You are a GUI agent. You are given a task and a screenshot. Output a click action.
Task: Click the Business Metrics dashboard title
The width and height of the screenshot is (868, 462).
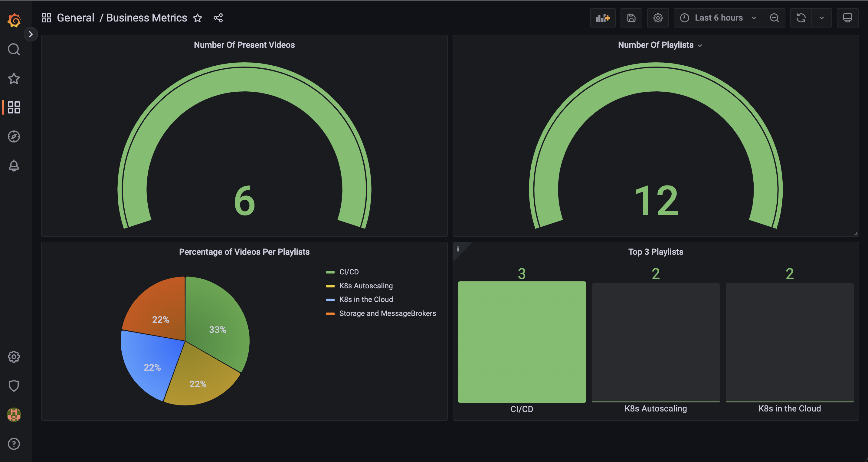146,18
